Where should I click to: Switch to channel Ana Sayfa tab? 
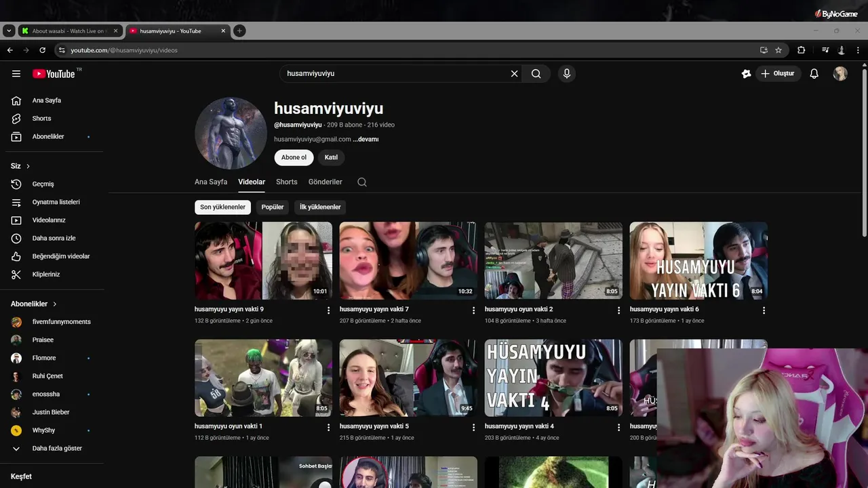(x=211, y=182)
